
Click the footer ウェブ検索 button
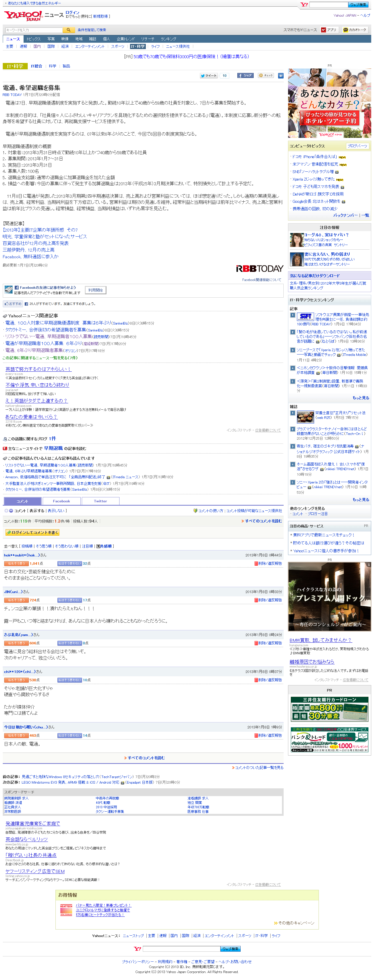click(x=230, y=949)
